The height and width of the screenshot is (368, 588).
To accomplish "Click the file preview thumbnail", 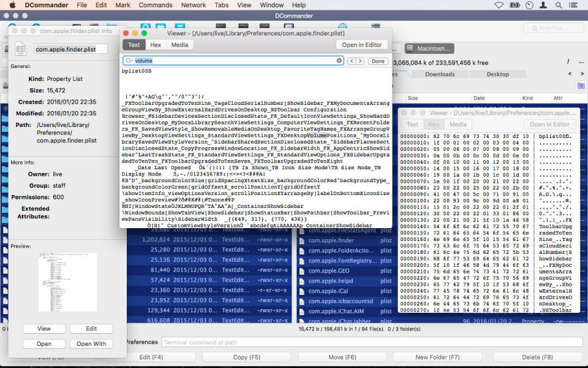I will 67,282.
